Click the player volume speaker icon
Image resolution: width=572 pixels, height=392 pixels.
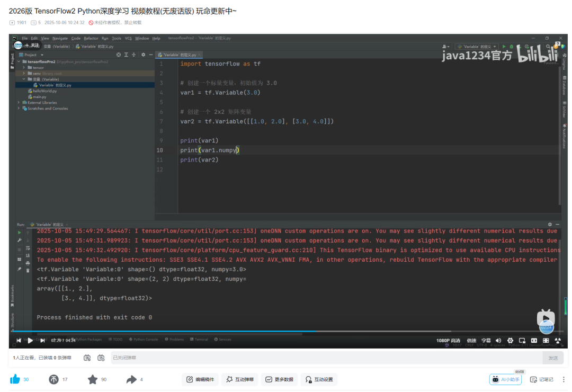click(x=498, y=340)
